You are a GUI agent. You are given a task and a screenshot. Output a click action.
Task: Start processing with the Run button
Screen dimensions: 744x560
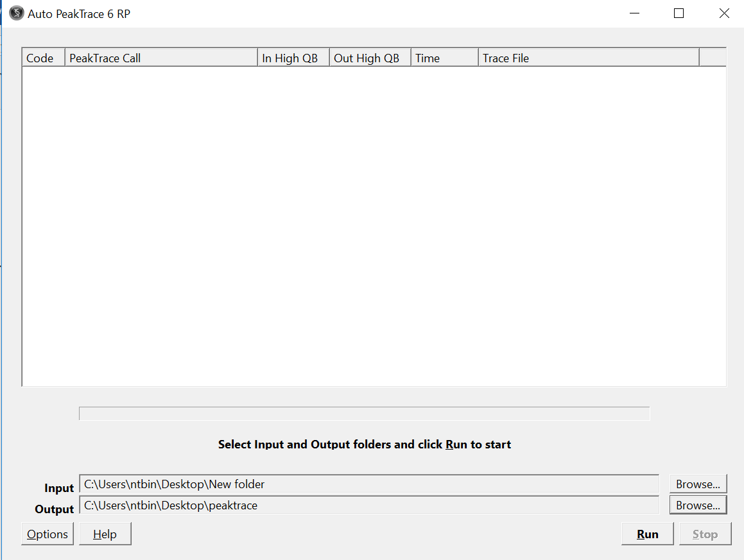click(x=647, y=534)
